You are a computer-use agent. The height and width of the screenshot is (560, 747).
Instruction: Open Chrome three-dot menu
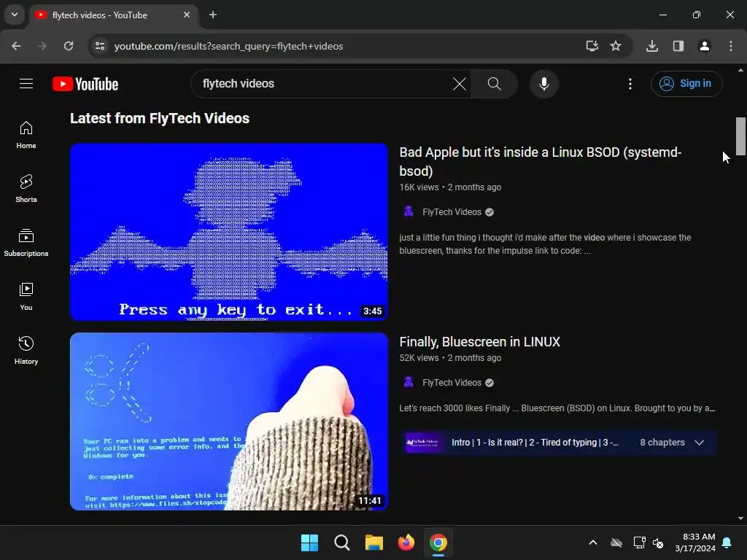click(731, 46)
